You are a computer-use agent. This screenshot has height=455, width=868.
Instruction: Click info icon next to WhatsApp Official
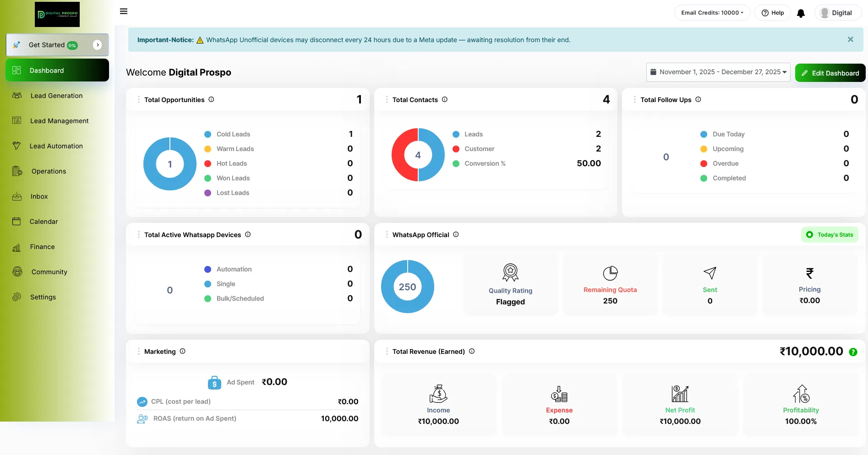pyautogui.click(x=456, y=234)
